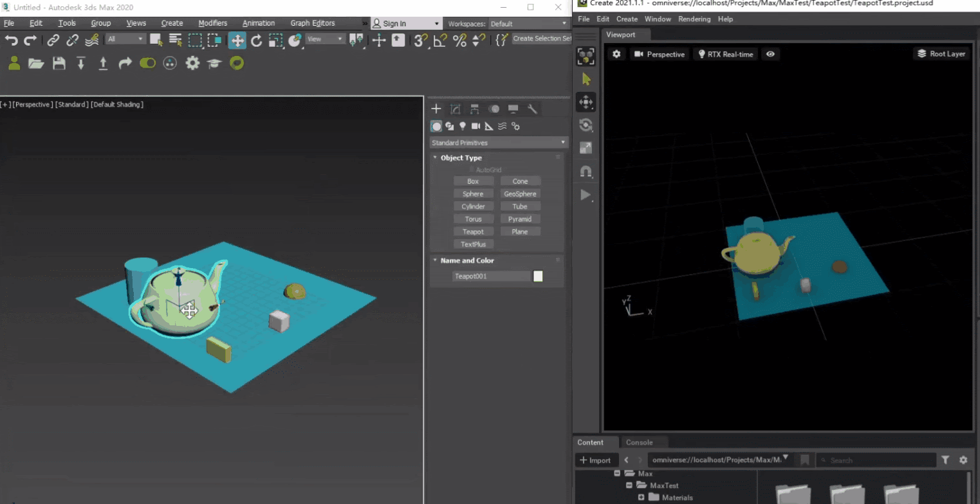Click the Import button

coord(595,460)
